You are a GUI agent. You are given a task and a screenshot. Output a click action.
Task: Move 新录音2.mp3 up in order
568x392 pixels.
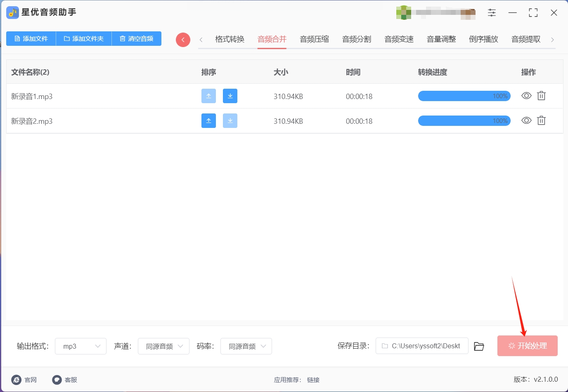tap(208, 121)
